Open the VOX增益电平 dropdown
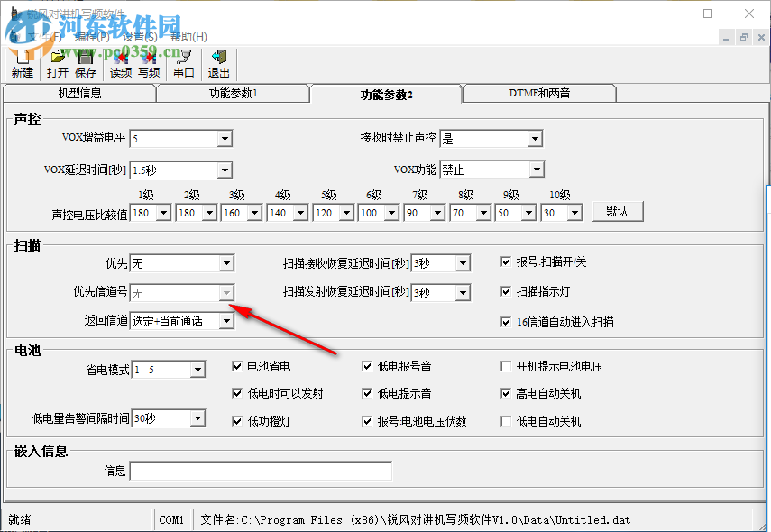Viewport: 771px width, 532px height. (x=225, y=138)
